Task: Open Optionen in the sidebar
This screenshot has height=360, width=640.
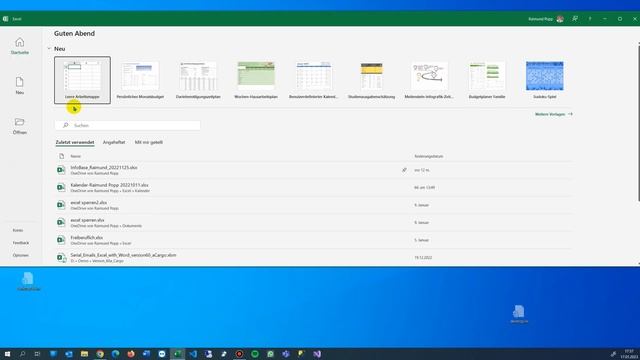Action: [x=20, y=255]
